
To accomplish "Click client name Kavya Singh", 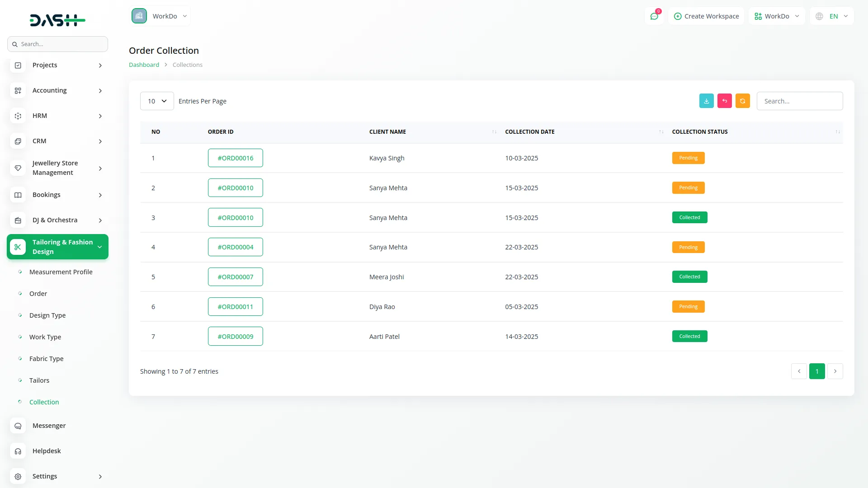I will pyautogui.click(x=387, y=158).
